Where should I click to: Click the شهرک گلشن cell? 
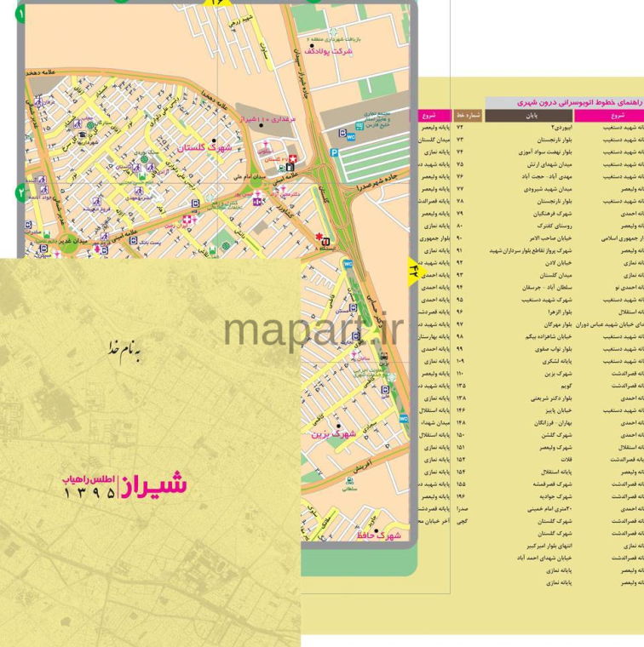click(556, 435)
